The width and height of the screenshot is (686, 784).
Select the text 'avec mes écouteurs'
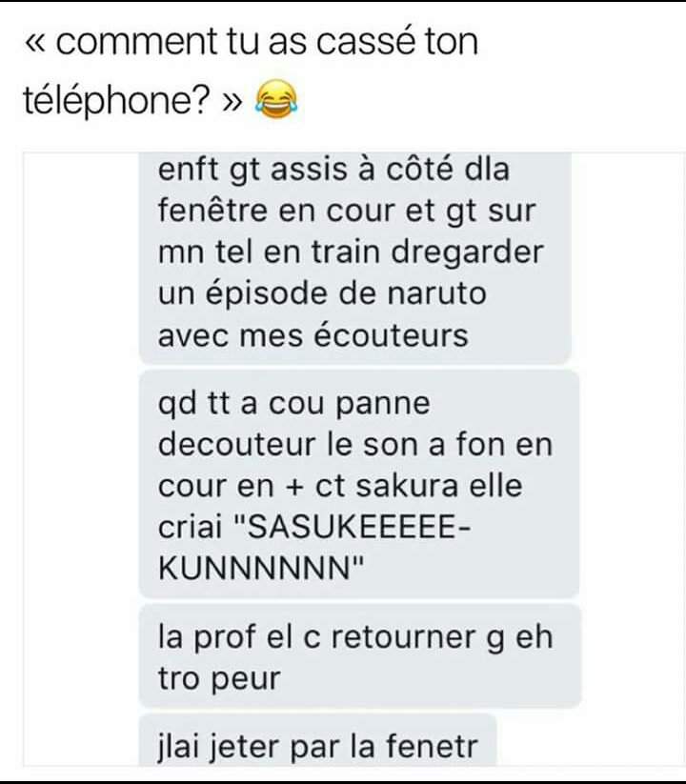[313, 334]
